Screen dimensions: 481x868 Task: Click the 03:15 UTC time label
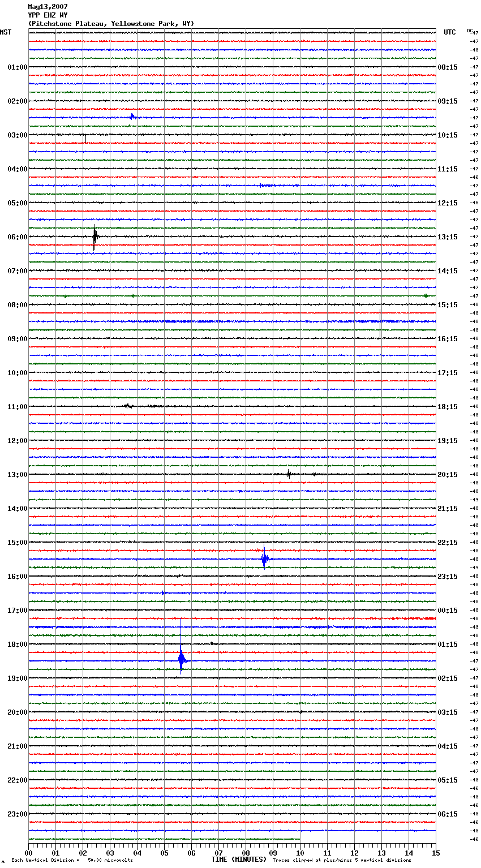coord(448,712)
